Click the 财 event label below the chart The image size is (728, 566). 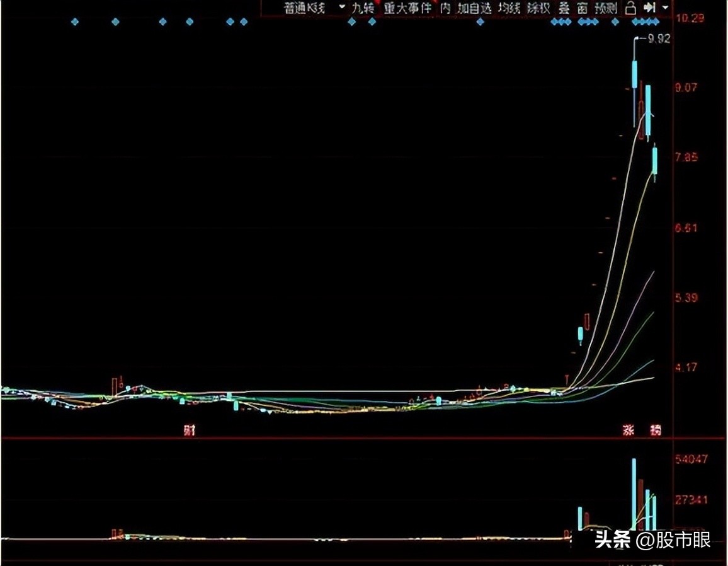click(x=188, y=429)
